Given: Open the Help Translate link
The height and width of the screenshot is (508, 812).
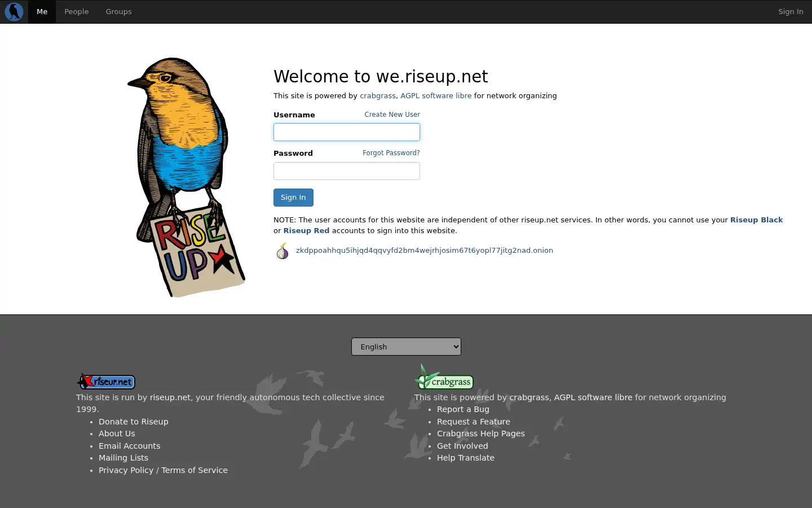Looking at the screenshot, I should point(466,458).
